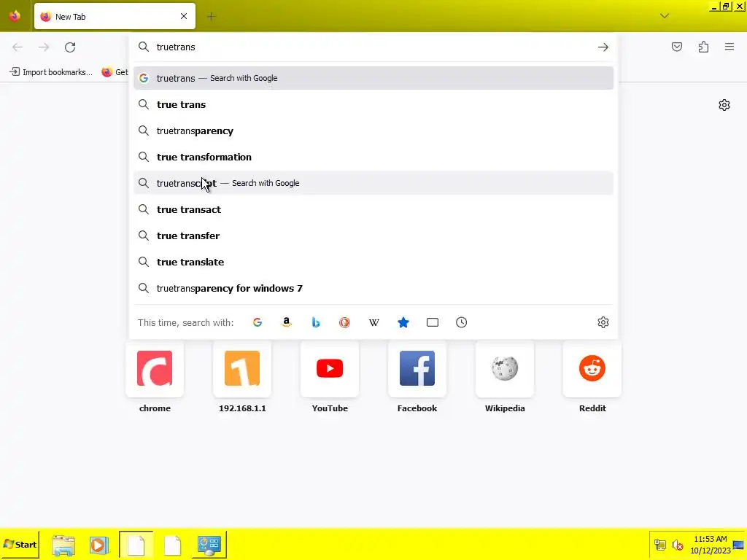Image resolution: width=747 pixels, height=560 pixels.
Task: Click Import bookmarks in bookmarks toolbar
Action: (51, 72)
